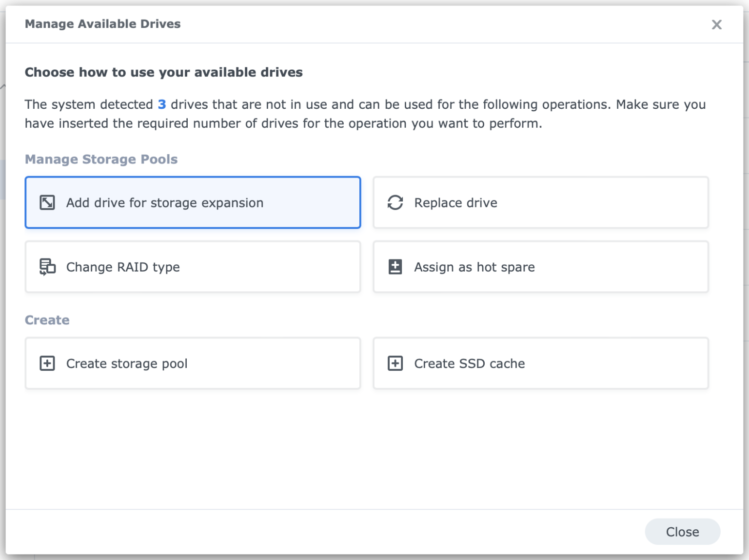Click the Add drive storage expansion icon
749x560 pixels.
[x=47, y=202]
